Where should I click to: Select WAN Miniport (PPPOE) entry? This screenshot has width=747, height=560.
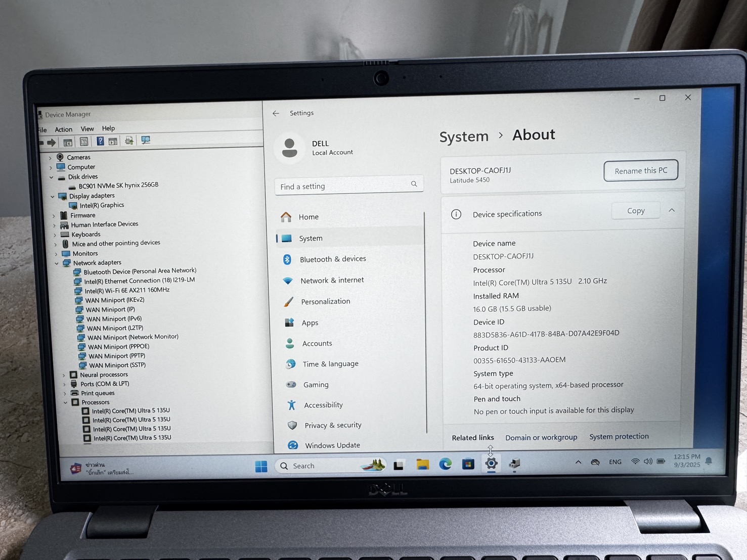119,347
